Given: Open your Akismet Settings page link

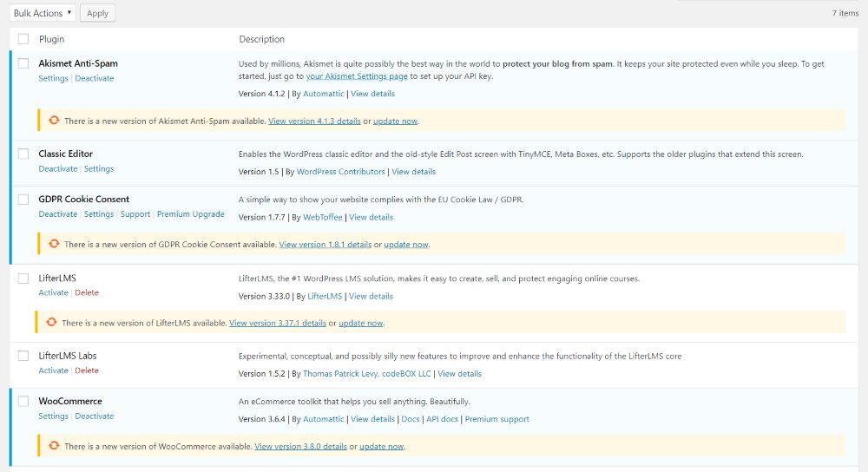Looking at the screenshot, I should 357,75.
